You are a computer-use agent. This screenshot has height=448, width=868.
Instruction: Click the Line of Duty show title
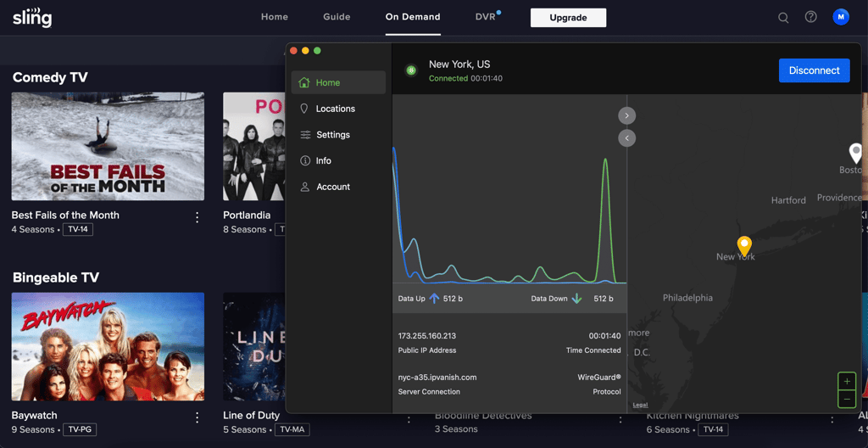(x=253, y=415)
